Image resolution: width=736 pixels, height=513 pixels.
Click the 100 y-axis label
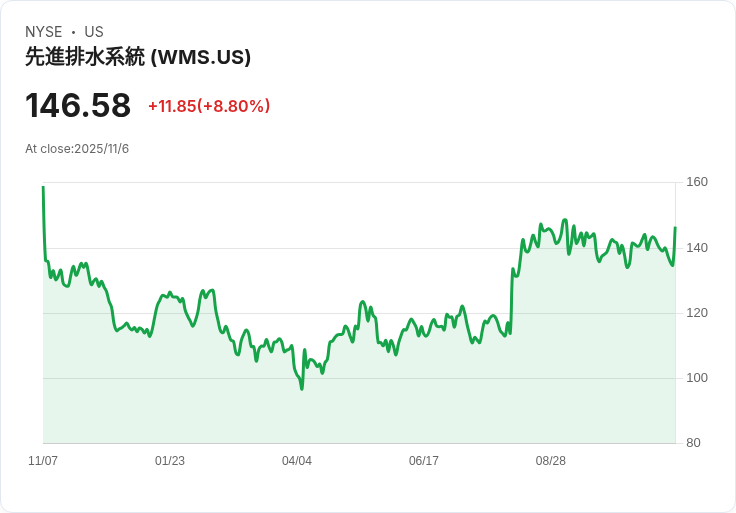(697, 378)
